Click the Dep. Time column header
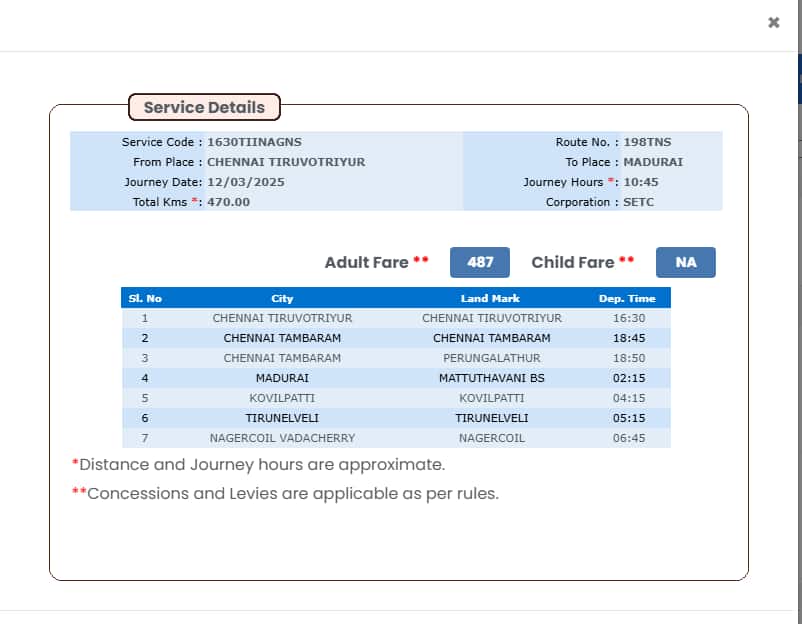Screen dimensions: 802x624 point(627,298)
